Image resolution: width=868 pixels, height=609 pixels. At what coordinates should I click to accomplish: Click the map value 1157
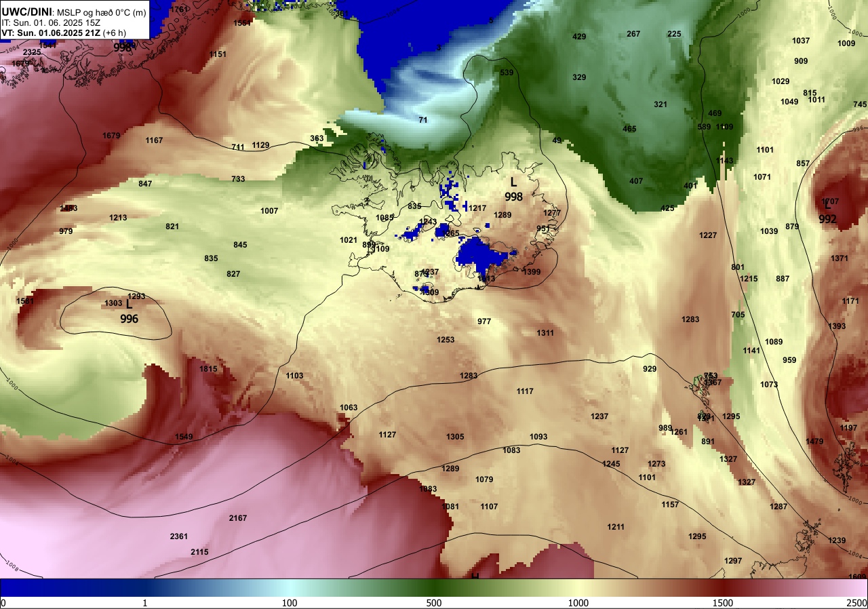pyautogui.click(x=670, y=505)
